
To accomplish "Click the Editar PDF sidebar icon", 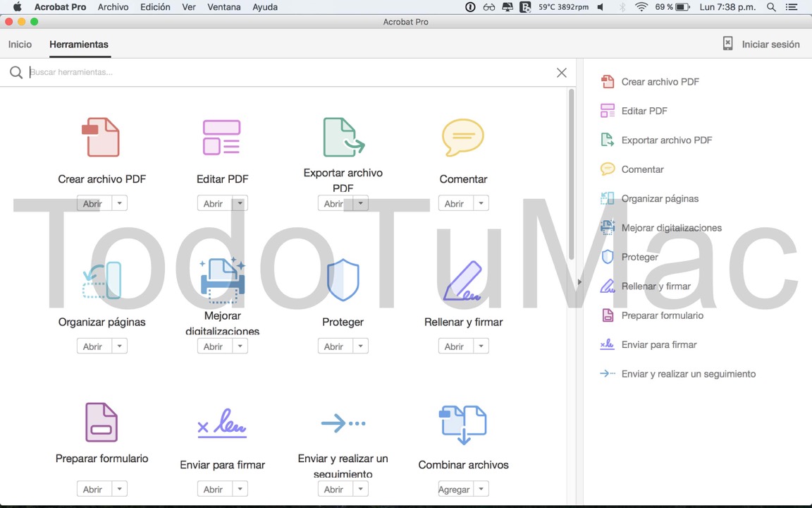I will click(x=607, y=110).
